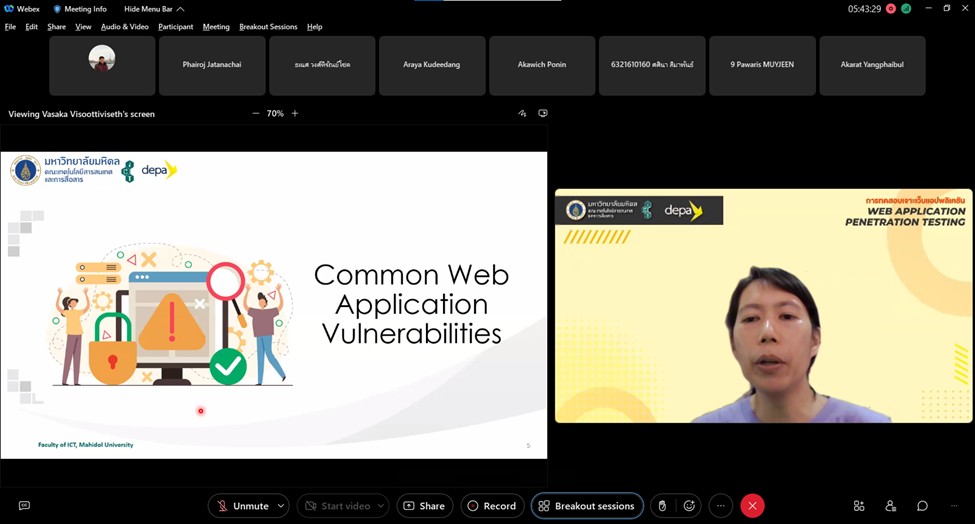Open the Chat panel icon
The height and width of the screenshot is (524, 975).
pyautogui.click(x=922, y=506)
